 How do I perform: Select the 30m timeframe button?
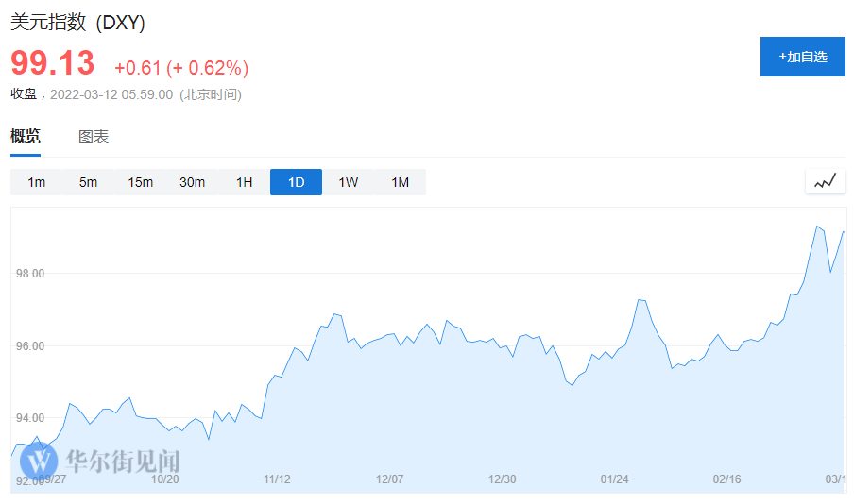[192, 182]
